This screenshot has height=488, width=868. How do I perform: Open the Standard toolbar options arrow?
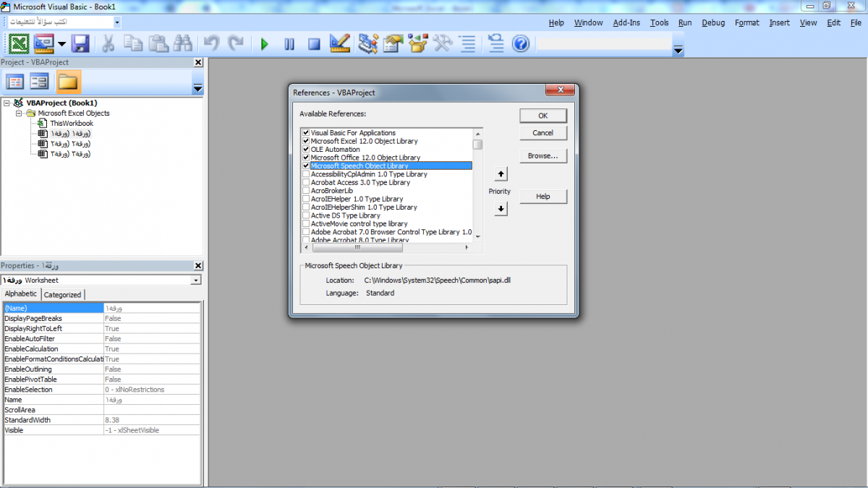coord(678,50)
